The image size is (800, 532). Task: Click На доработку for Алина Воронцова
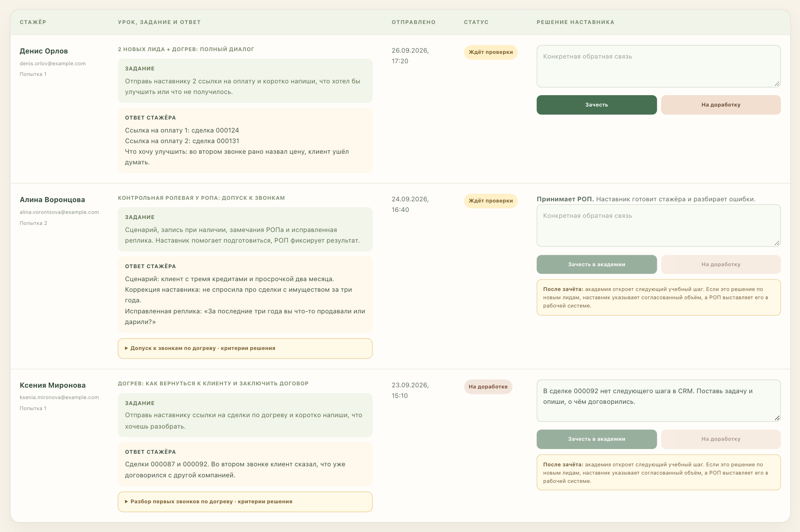click(x=721, y=264)
